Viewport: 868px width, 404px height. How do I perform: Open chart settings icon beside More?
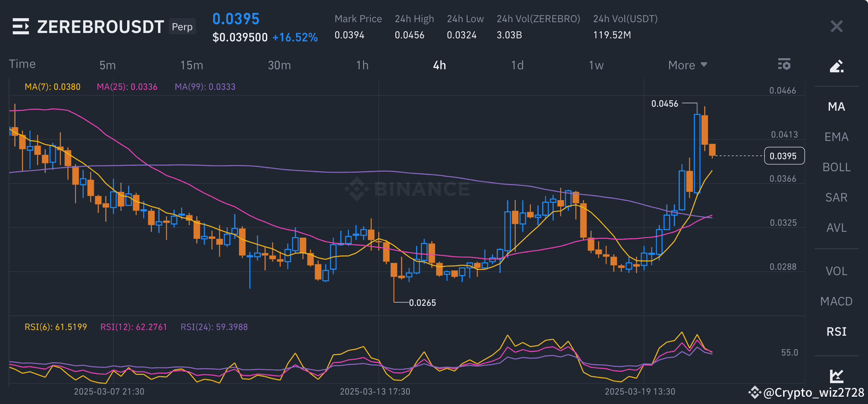pos(784,64)
